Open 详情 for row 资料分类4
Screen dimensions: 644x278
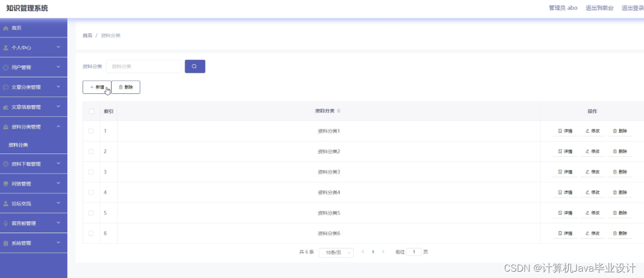(x=565, y=193)
